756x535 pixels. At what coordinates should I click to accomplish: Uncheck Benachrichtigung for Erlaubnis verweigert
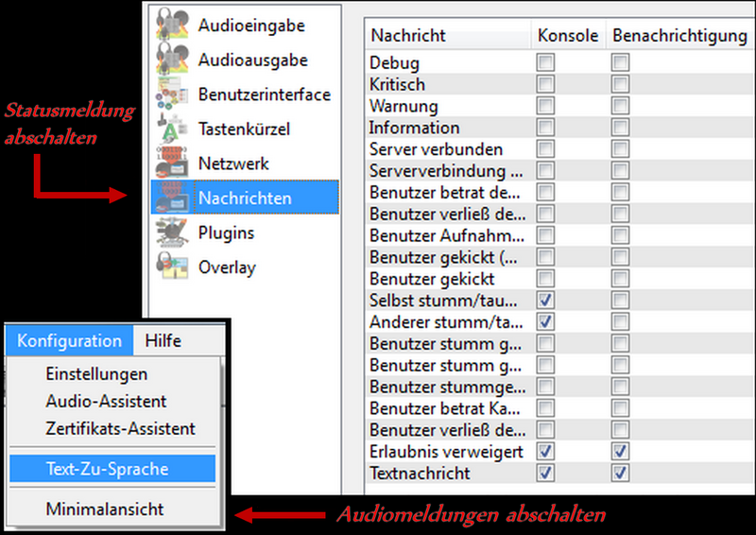click(620, 452)
